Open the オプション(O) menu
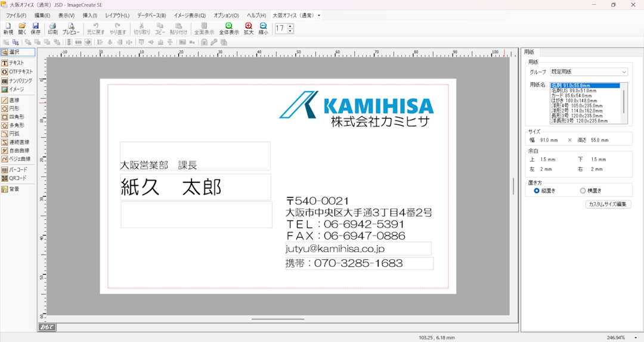 click(x=227, y=15)
